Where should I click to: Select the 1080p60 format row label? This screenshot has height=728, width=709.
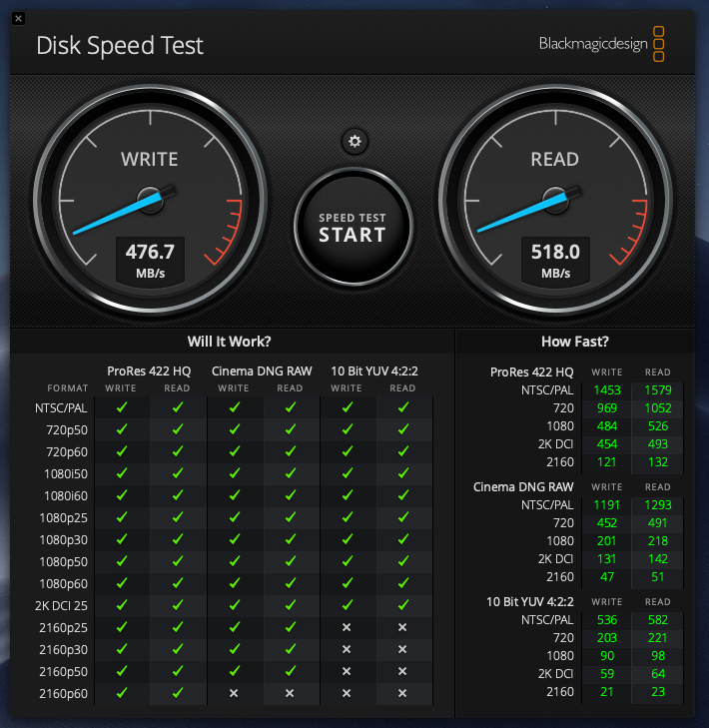tap(62, 583)
